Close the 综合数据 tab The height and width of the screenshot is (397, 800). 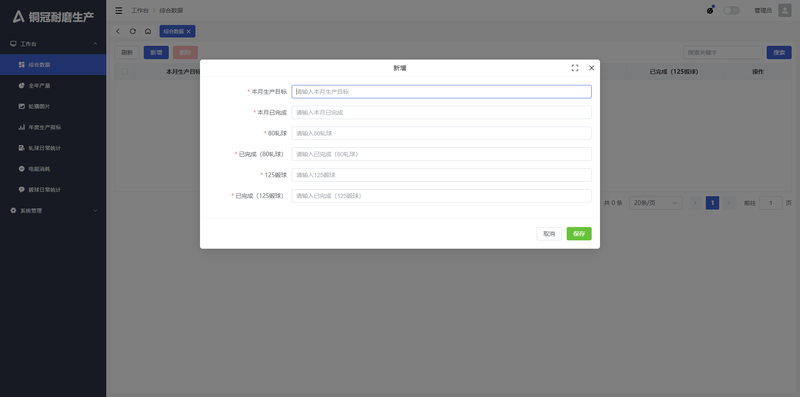pyautogui.click(x=188, y=32)
